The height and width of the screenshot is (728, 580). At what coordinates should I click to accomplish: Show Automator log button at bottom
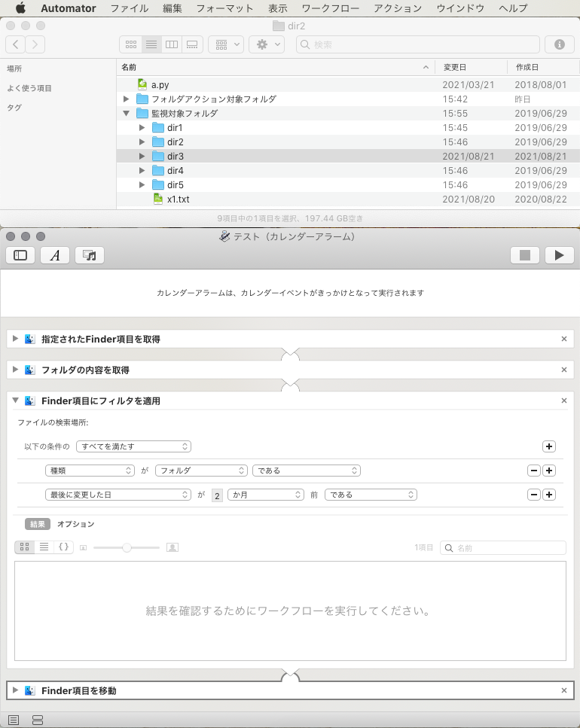point(14,720)
